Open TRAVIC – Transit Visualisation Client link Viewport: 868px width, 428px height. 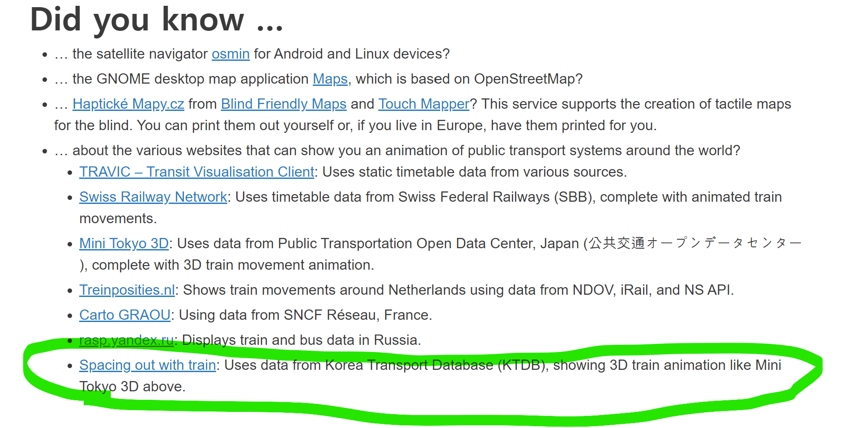[x=197, y=172]
